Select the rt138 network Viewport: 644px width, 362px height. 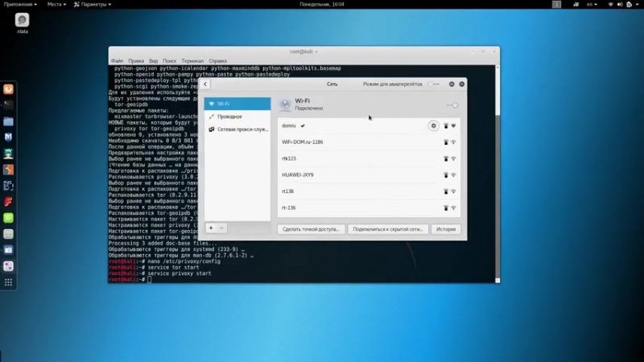pyautogui.click(x=369, y=191)
